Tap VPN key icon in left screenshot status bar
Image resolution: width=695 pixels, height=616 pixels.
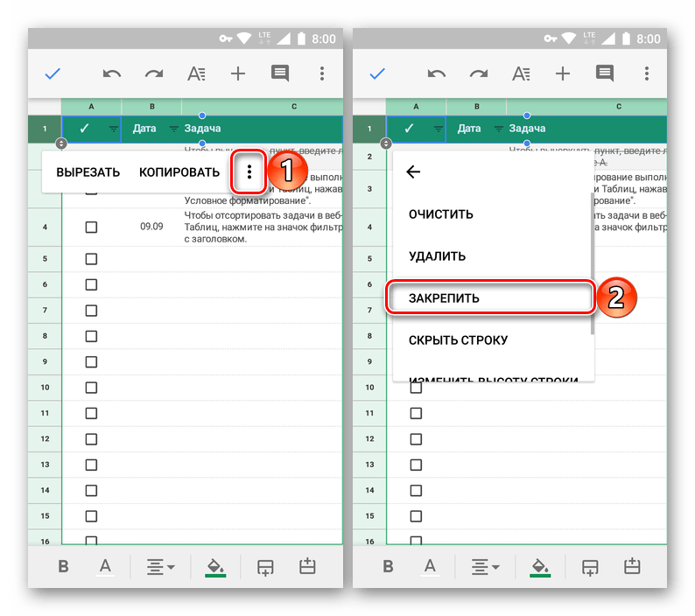click(226, 39)
